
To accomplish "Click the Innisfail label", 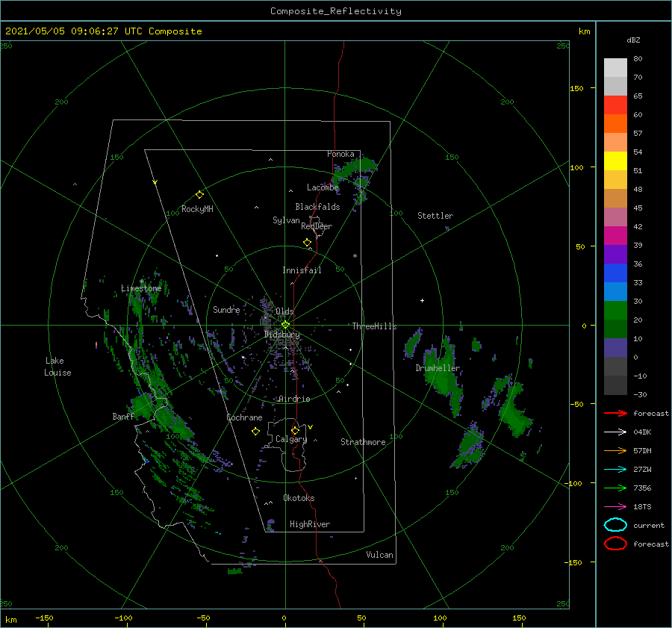I will click(302, 270).
